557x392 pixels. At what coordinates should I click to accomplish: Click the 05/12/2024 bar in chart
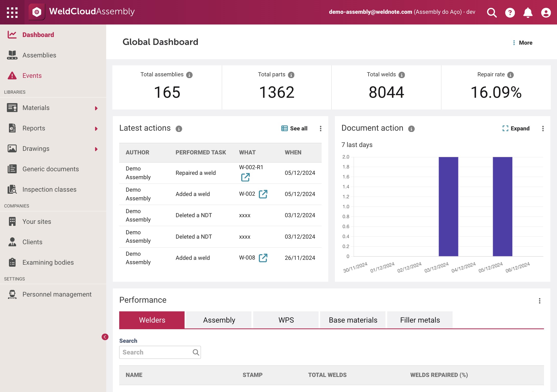502,206
